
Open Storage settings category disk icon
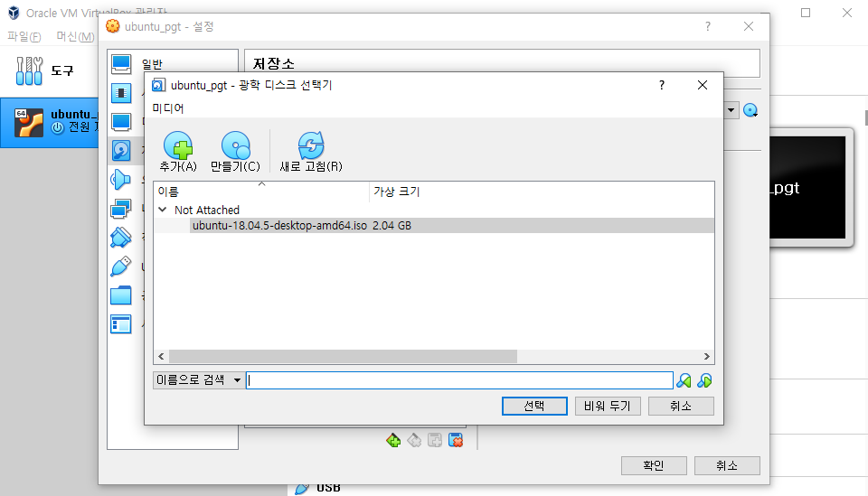point(121,150)
